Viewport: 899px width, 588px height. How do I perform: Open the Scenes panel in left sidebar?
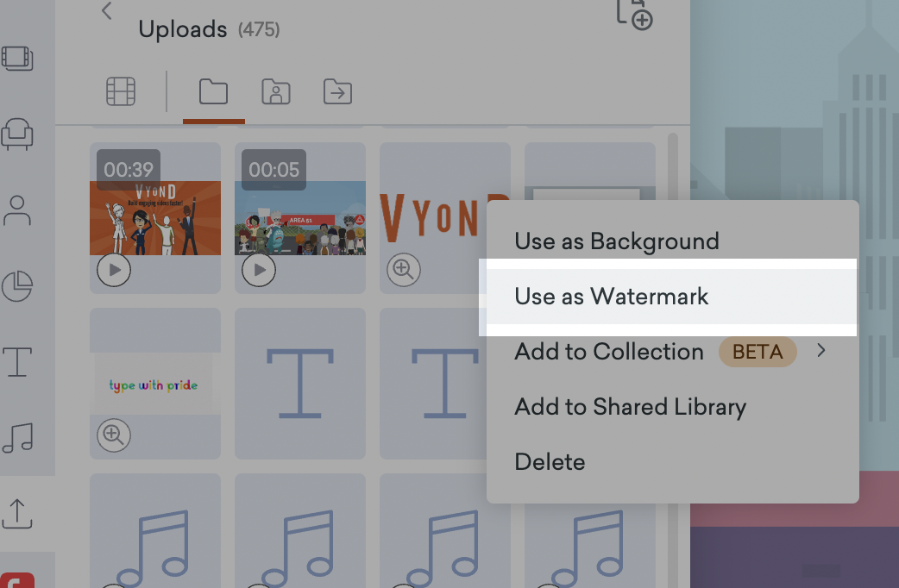click(17, 58)
